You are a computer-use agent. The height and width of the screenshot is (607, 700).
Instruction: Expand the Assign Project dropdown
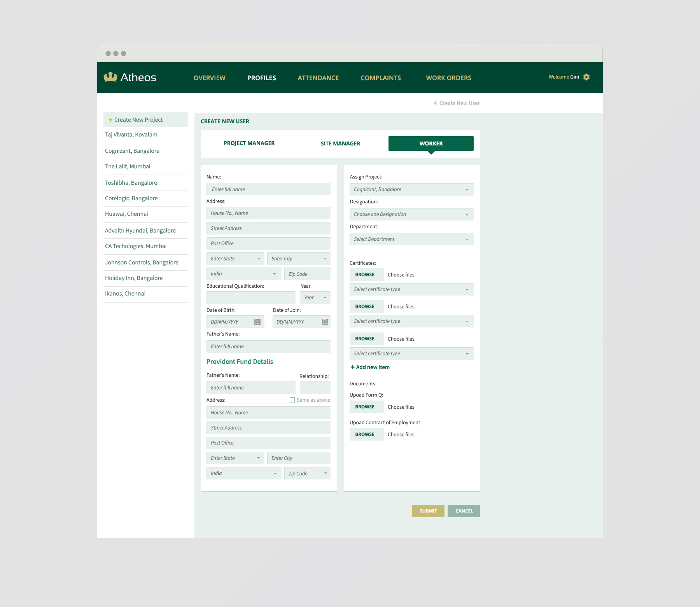tap(411, 189)
